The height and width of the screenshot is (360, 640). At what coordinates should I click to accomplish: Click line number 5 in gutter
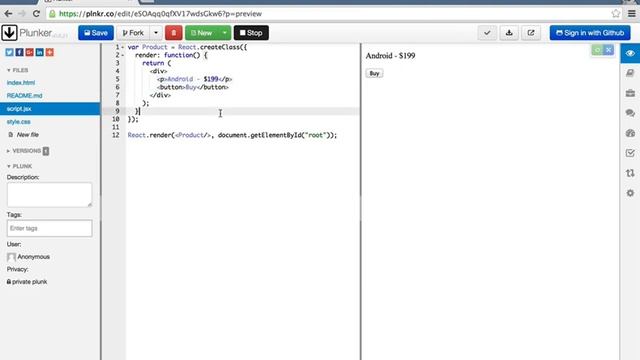point(118,79)
